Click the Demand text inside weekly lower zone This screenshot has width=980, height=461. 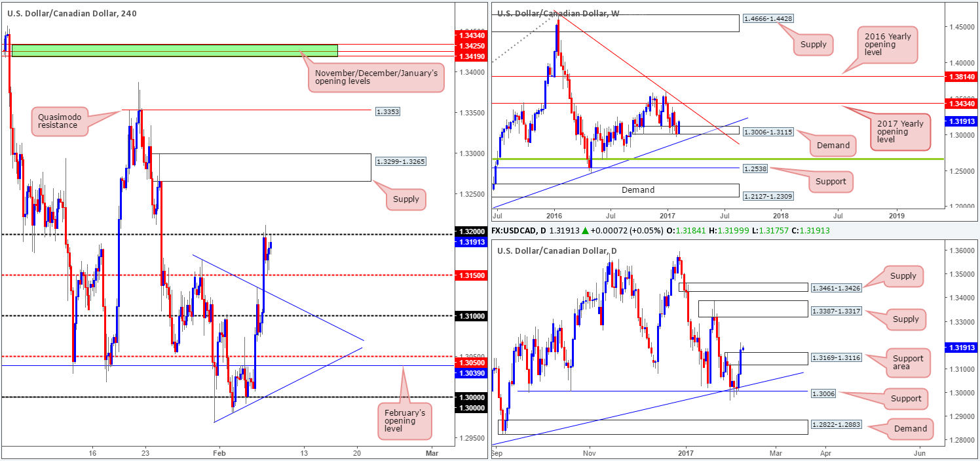tap(637, 190)
